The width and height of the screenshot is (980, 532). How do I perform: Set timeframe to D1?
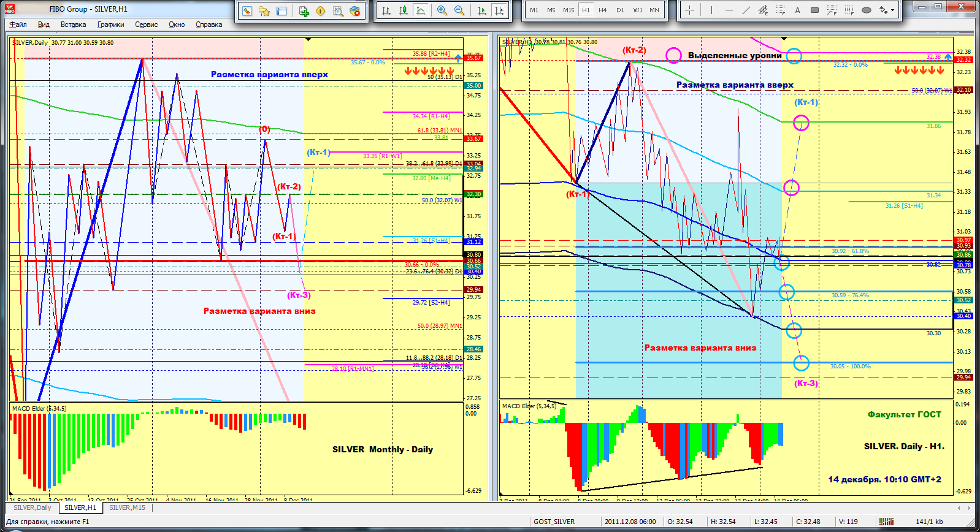coord(620,10)
